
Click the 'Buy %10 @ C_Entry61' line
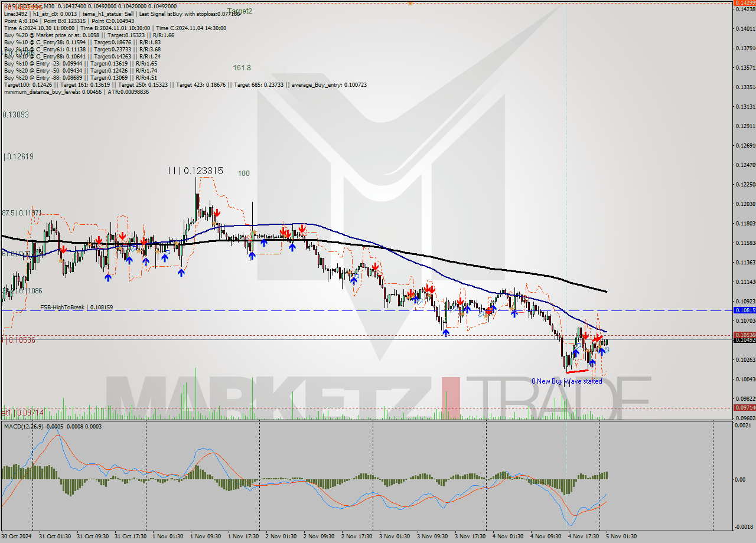tap(82, 50)
